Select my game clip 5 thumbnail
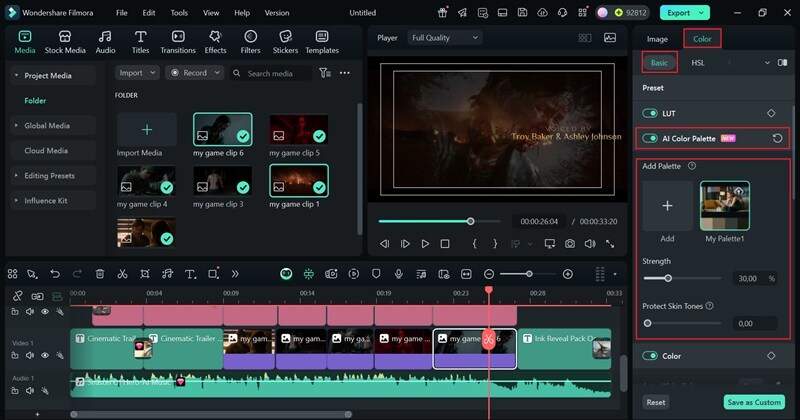800x420 pixels. [298, 130]
